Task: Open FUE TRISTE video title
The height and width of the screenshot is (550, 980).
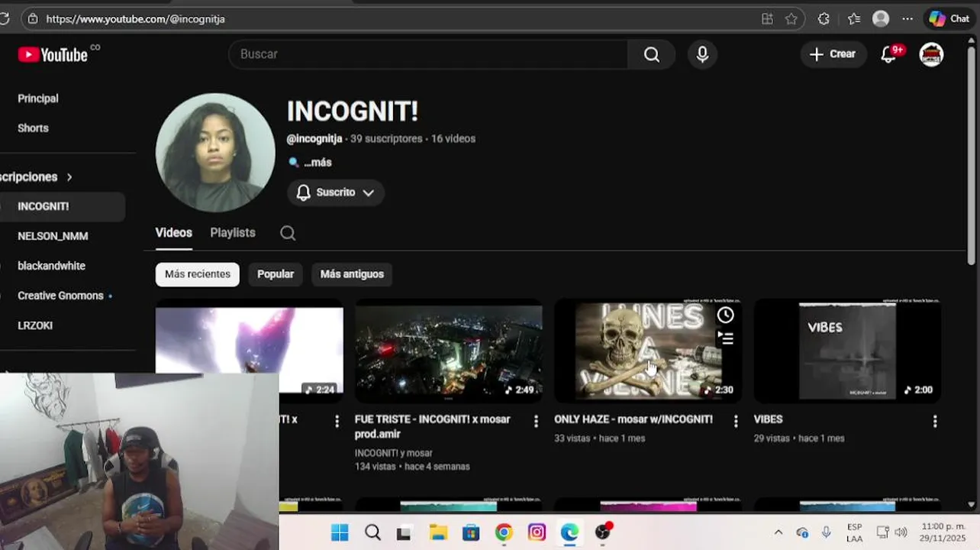Action: 432,427
